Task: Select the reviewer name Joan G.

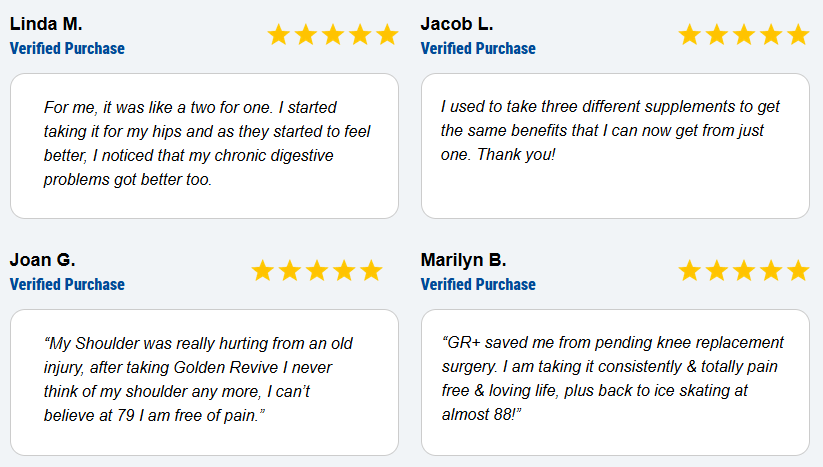Action: [x=43, y=260]
